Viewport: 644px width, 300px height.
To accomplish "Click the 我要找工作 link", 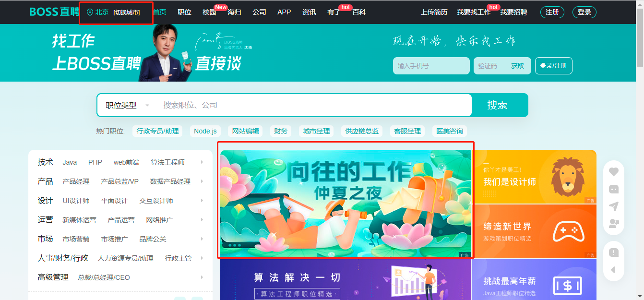I will click(x=474, y=12).
